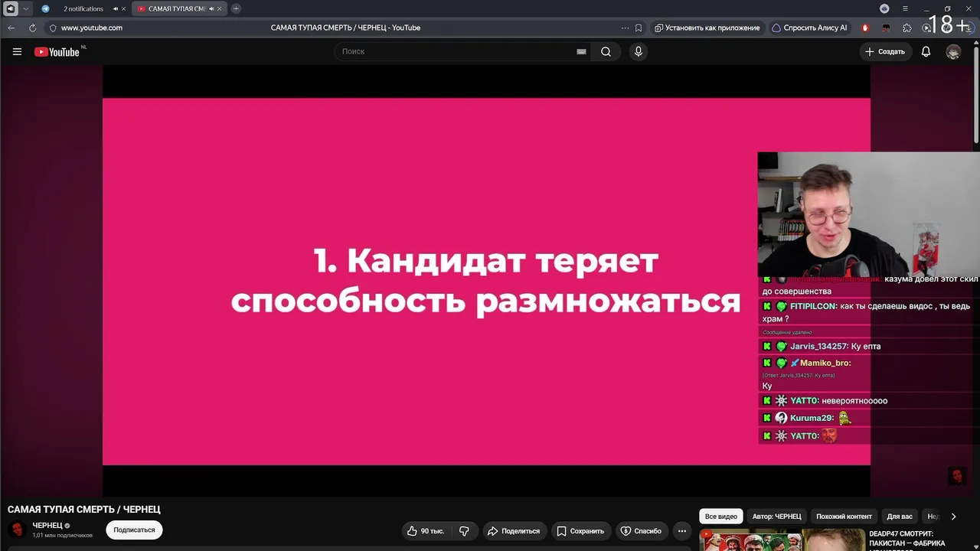
Task: Open the on-screen keyboard in search box
Action: click(x=581, y=51)
